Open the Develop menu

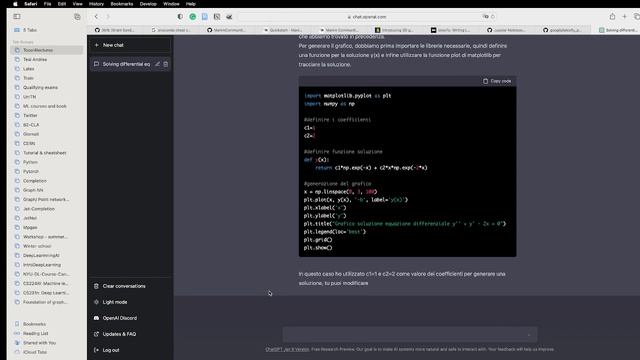point(148,4)
